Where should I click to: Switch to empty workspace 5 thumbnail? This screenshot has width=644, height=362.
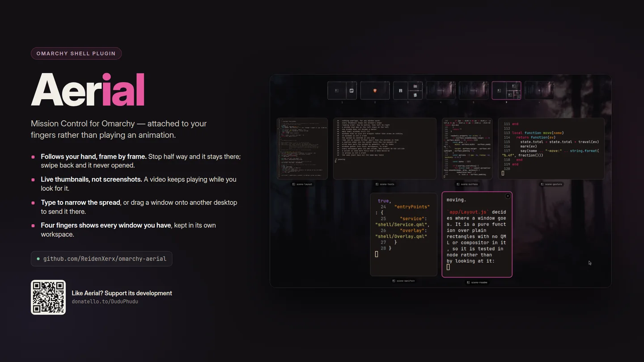(x=474, y=90)
